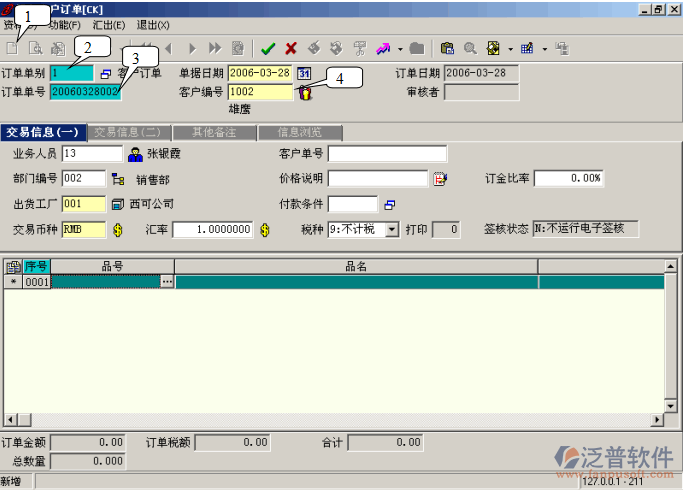Click the empty 价格说明 field
Image resolution: width=684 pixels, height=490 pixels.
[x=378, y=178]
